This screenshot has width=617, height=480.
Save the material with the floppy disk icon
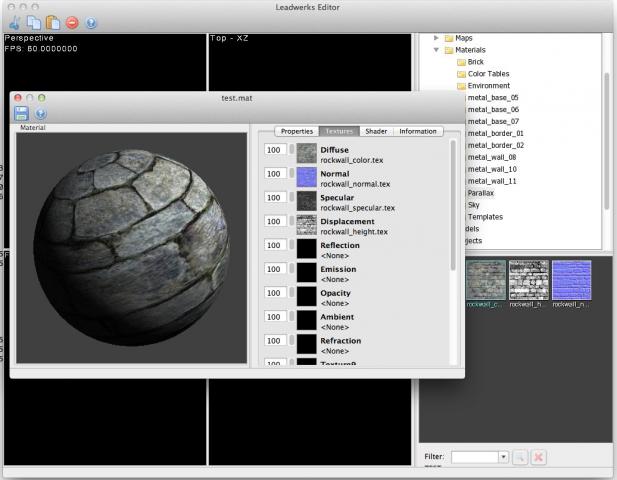[x=21, y=114]
